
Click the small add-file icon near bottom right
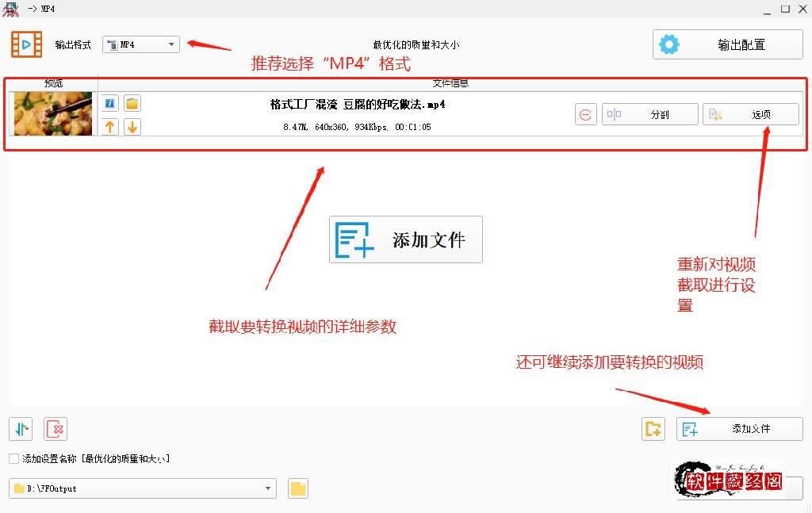point(653,428)
